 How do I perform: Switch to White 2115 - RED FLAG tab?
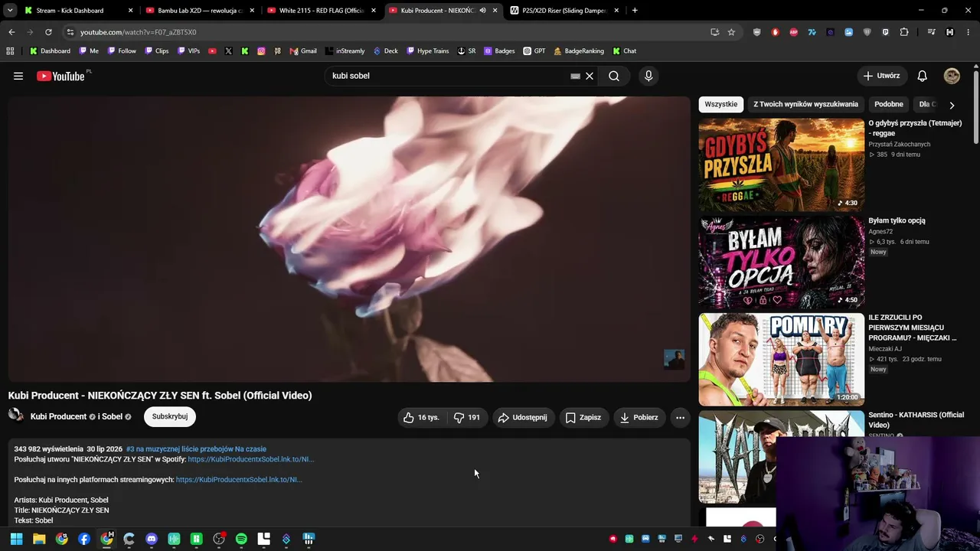[321, 11]
